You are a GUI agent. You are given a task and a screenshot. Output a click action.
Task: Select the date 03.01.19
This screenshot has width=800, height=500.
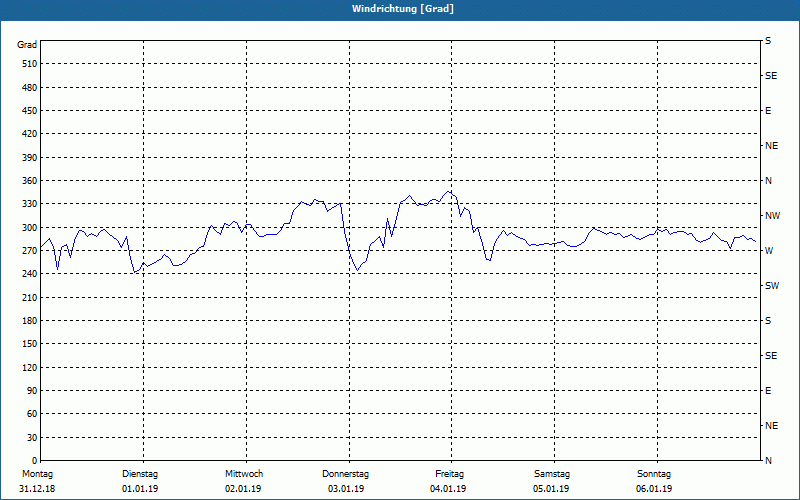pos(346,489)
